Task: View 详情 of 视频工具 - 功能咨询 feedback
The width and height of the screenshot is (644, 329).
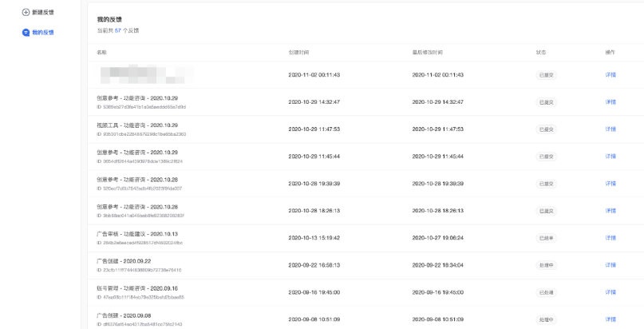Action: tap(610, 129)
